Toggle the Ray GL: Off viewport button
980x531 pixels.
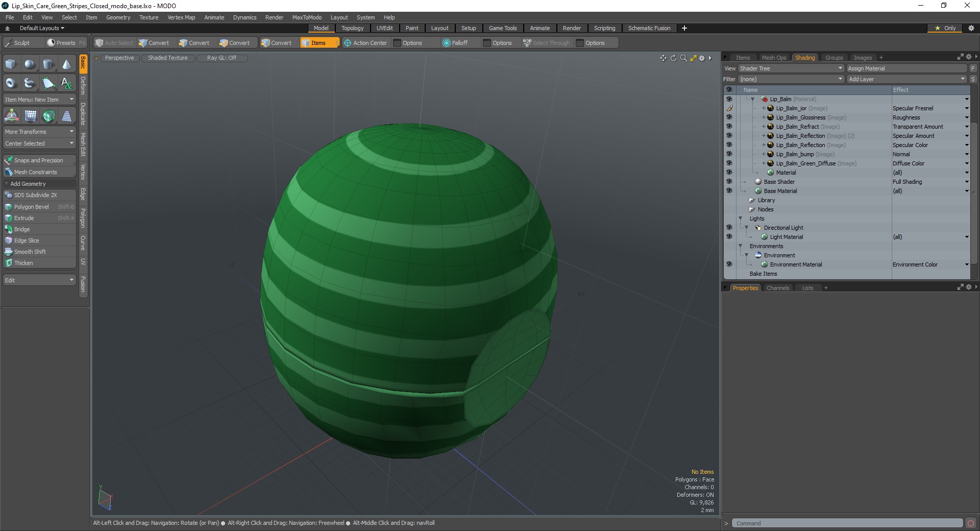222,58
